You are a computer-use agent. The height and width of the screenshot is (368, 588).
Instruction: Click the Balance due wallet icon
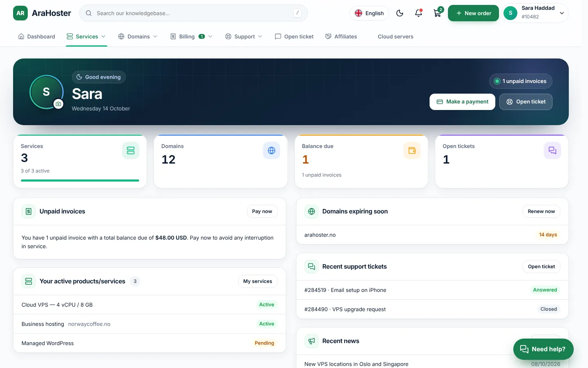(x=412, y=150)
